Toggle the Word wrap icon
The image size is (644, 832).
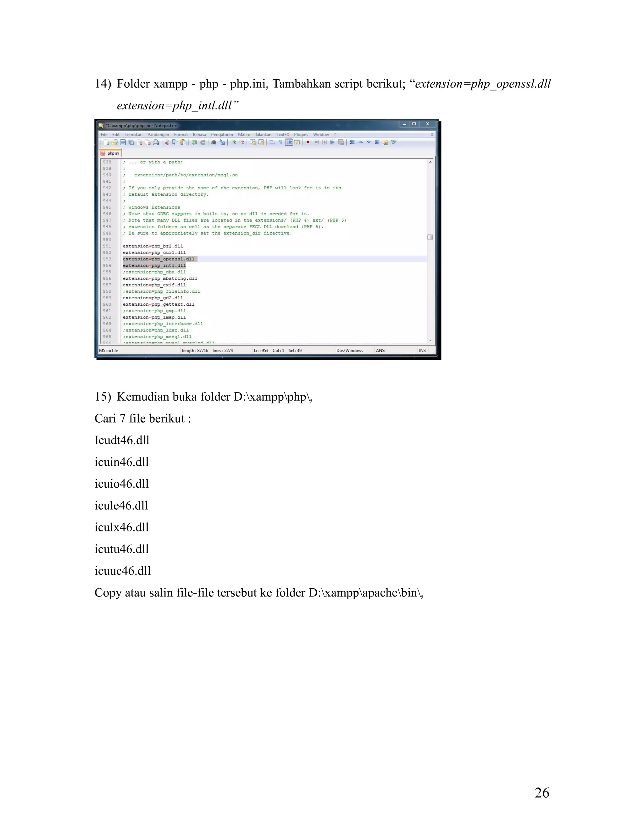tap(272, 142)
